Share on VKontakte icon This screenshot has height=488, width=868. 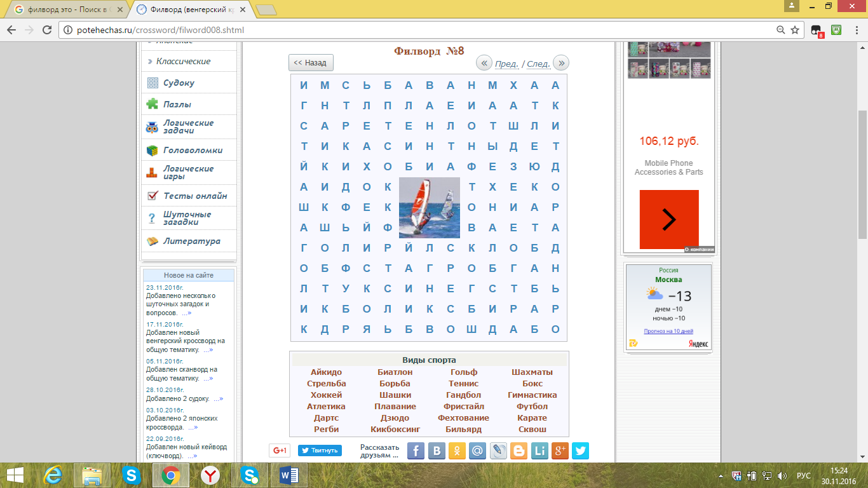click(x=437, y=451)
